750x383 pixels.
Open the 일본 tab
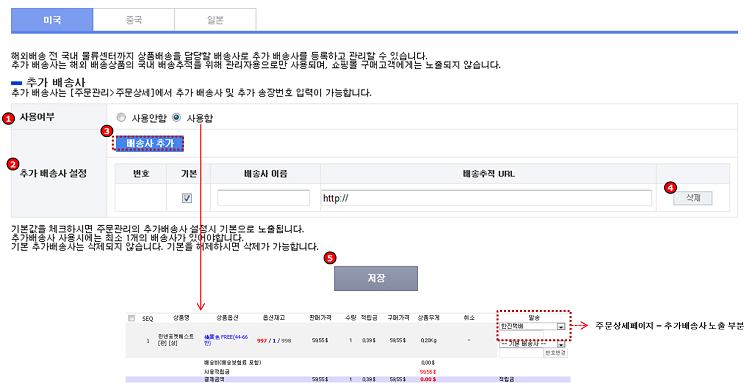(215, 20)
